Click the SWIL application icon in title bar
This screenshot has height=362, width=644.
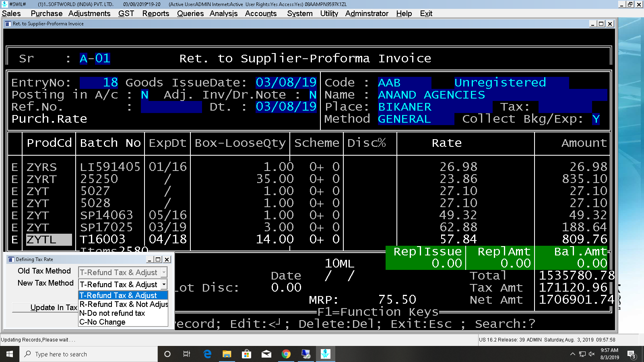click(4, 4)
